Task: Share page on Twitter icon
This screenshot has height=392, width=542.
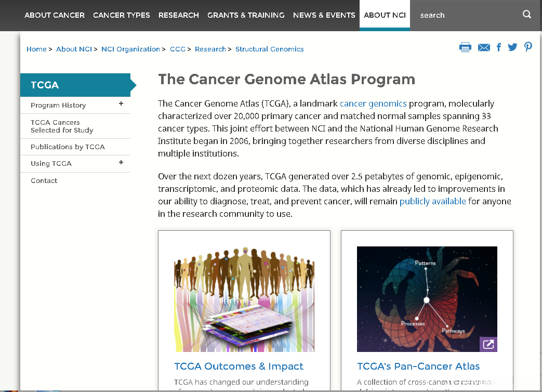Action: [512, 47]
